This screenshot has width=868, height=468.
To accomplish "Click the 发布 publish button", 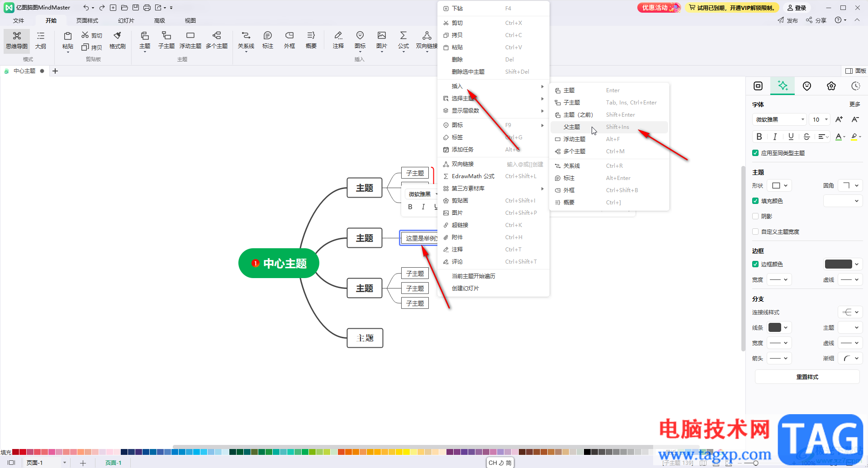I will click(x=788, y=20).
